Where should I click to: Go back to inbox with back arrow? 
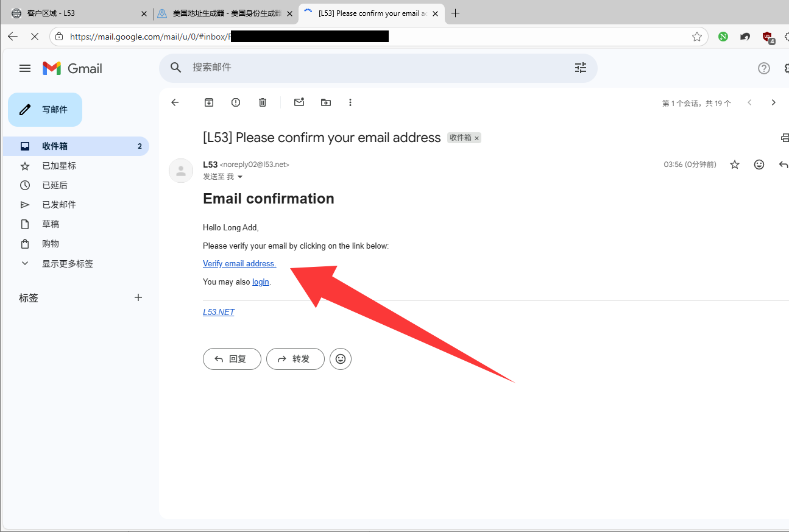click(175, 102)
